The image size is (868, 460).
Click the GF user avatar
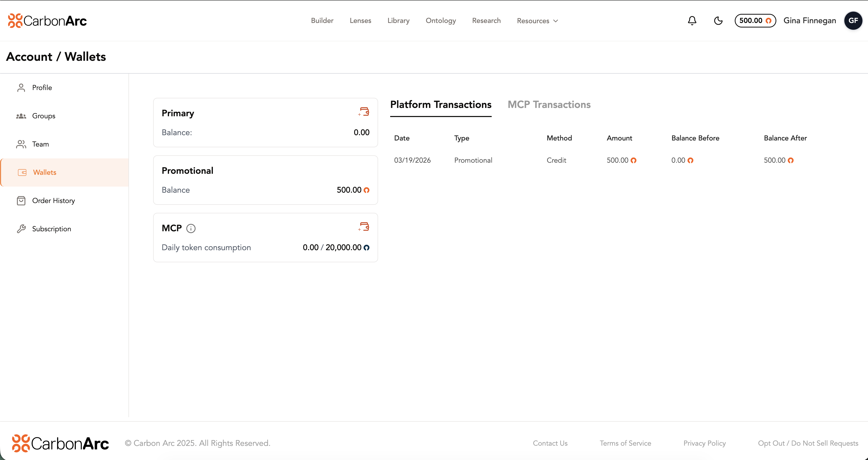pos(853,21)
